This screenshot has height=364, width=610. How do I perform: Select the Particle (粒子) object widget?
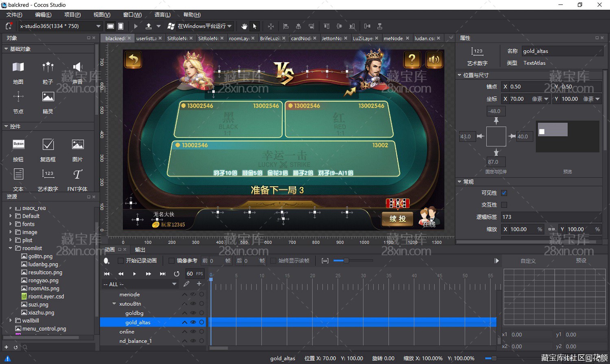[x=48, y=72]
